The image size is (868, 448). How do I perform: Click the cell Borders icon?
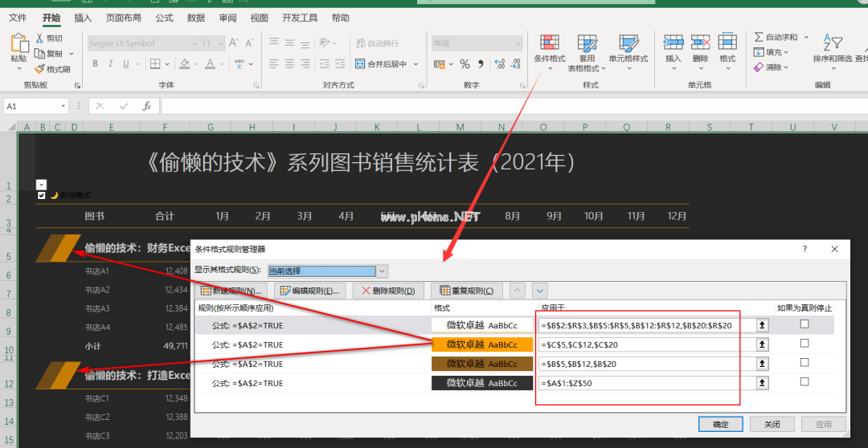point(156,64)
